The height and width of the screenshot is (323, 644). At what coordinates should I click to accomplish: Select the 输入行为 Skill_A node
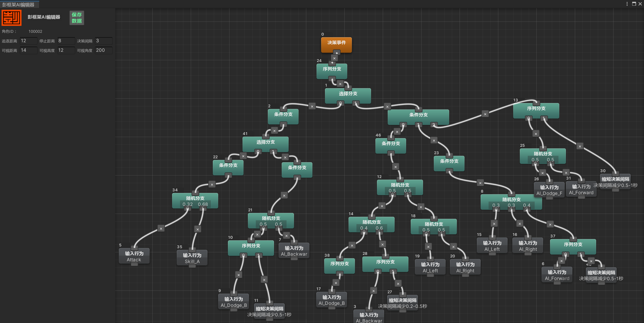coord(192,258)
